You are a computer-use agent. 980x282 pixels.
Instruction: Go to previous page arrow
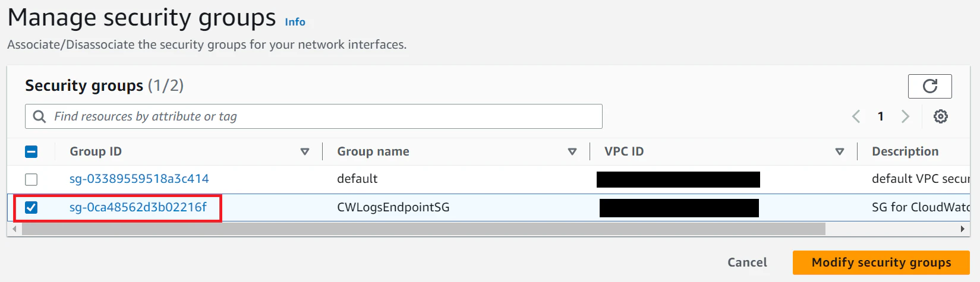[x=856, y=116]
